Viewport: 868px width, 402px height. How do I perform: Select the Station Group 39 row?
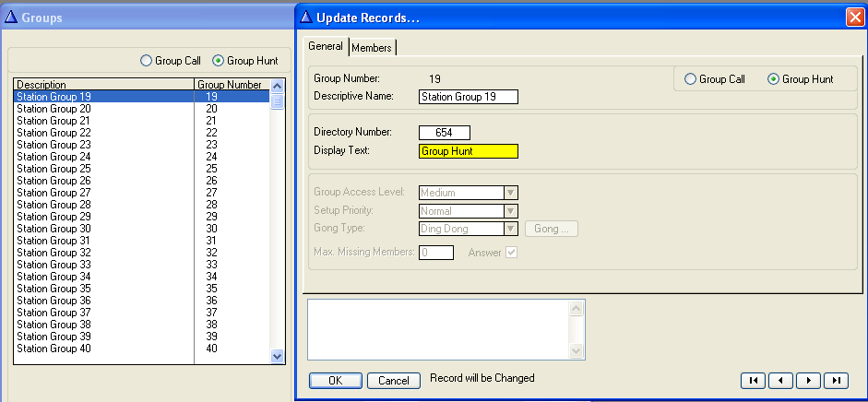142,337
